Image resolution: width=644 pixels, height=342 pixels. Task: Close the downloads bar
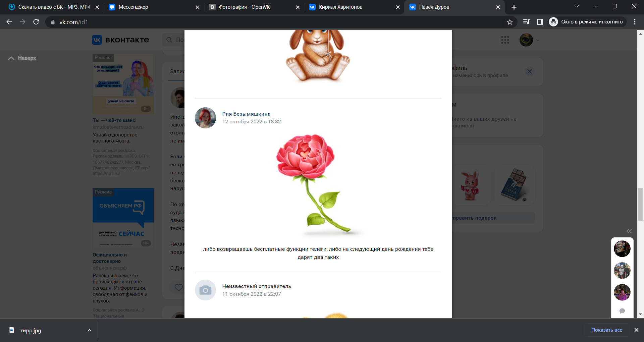(636, 330)
